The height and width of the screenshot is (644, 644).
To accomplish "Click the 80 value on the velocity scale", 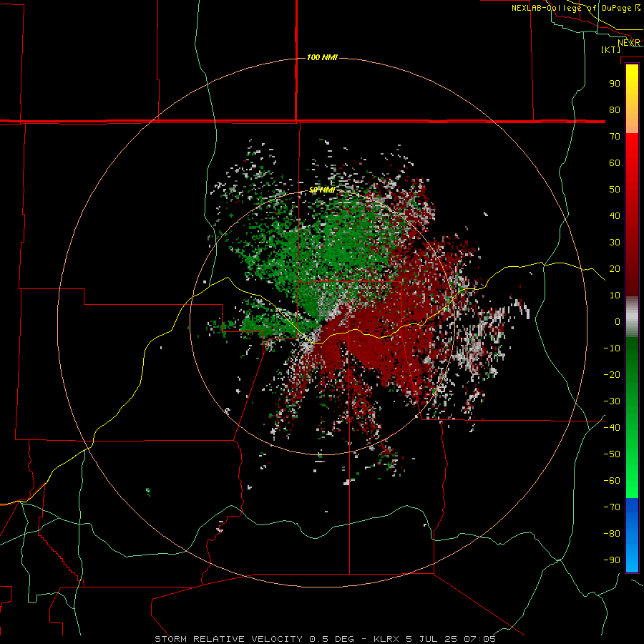I will (x=615, y=109).
